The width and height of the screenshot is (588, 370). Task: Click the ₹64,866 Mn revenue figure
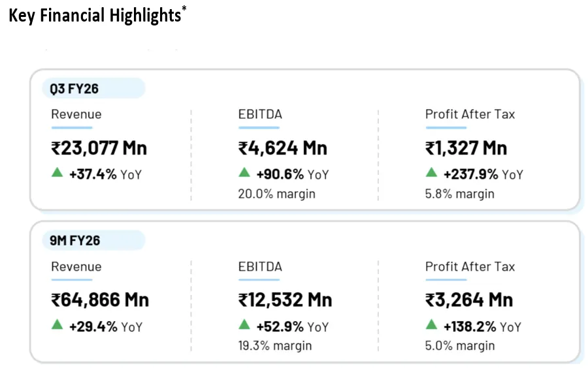(101, 300)
